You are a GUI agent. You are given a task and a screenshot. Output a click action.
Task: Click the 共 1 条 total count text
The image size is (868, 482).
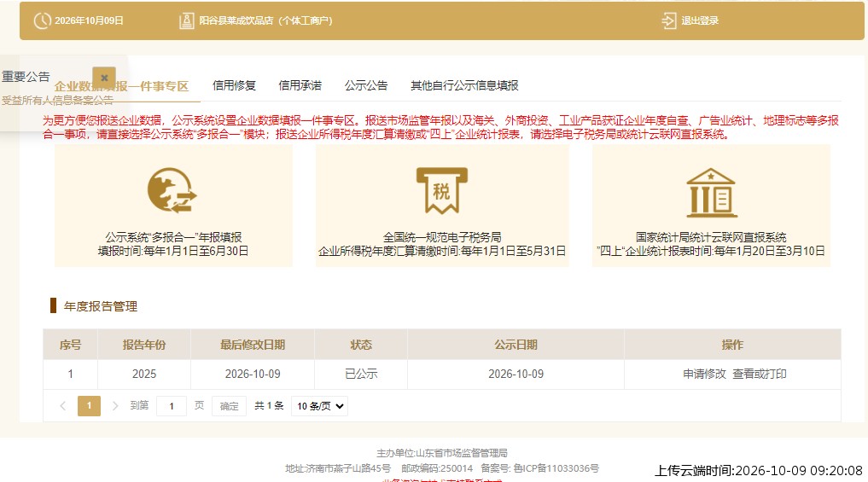pos(269,406)
